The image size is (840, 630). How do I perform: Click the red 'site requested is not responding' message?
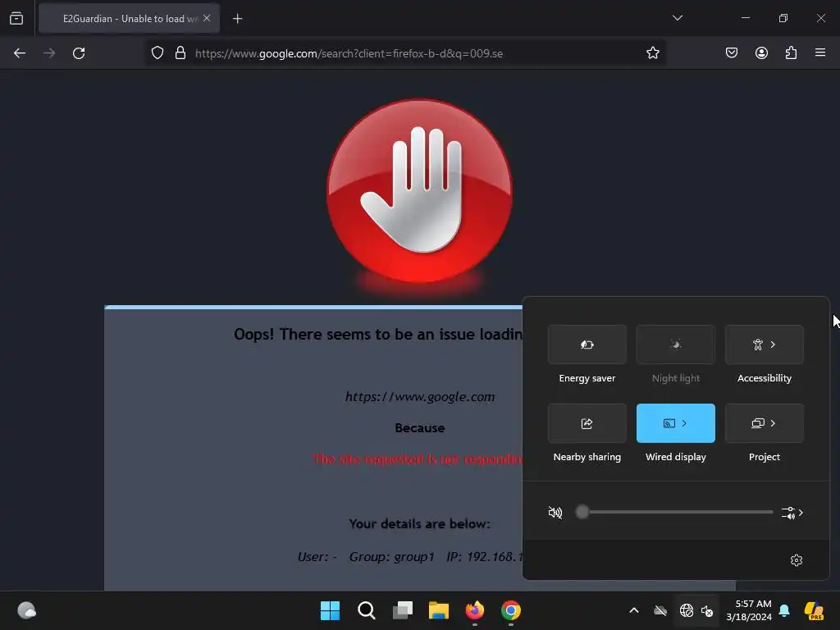point(418,459)
